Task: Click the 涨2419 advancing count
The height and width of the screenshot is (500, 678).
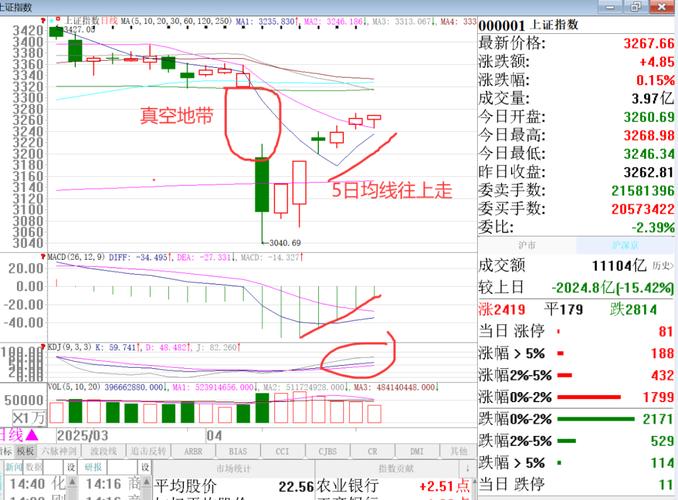Action: point(502,310)
